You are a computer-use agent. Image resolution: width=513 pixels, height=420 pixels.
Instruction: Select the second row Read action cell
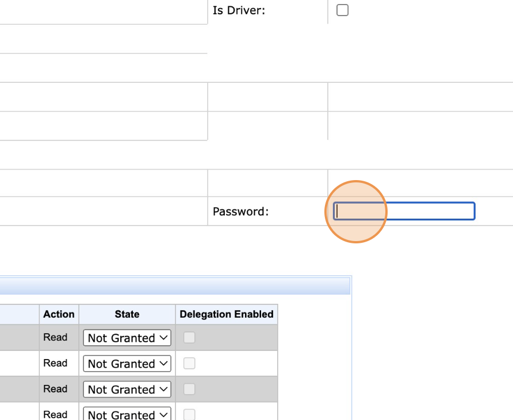(55, 363)
